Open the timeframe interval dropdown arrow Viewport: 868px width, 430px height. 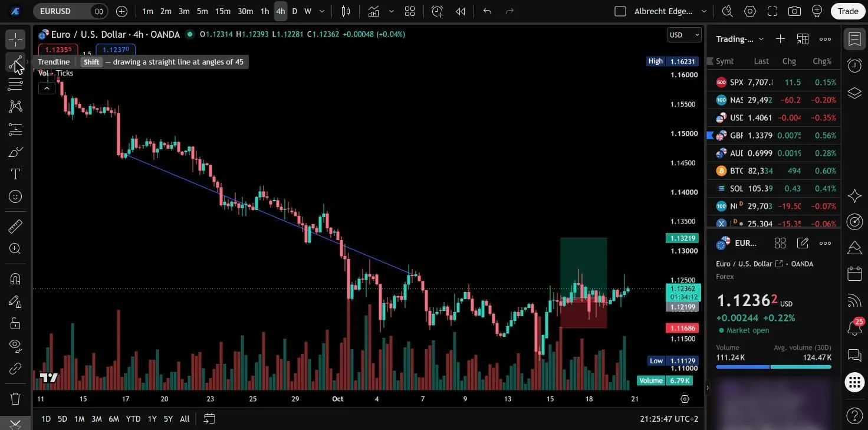[x=322, y=11]
